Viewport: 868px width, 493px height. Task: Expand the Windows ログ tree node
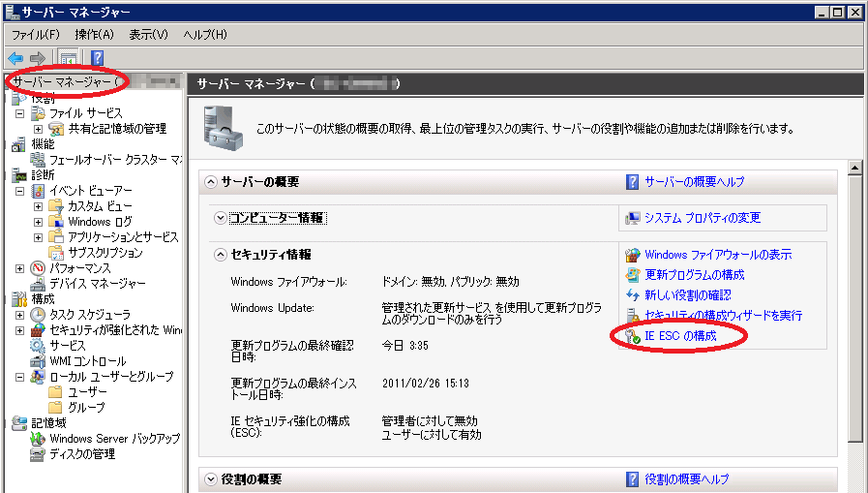pyautogui.click(x=38, y=222)
